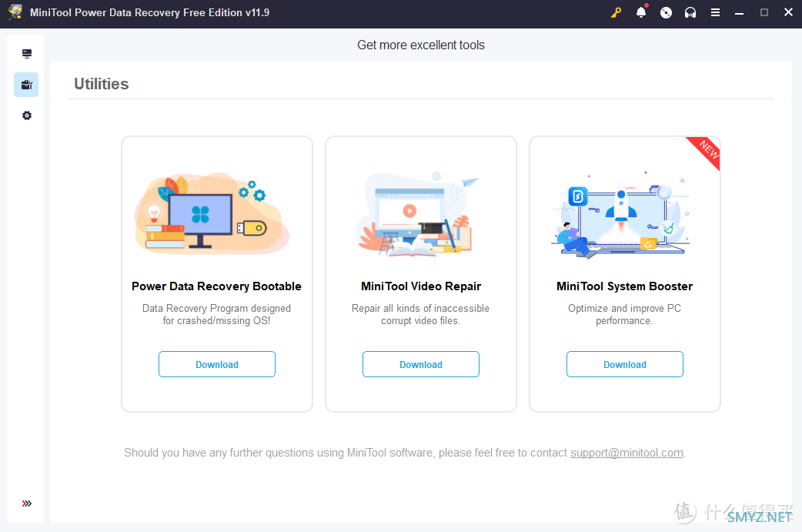Open Settings gear in sidebar

pos(27,115)
